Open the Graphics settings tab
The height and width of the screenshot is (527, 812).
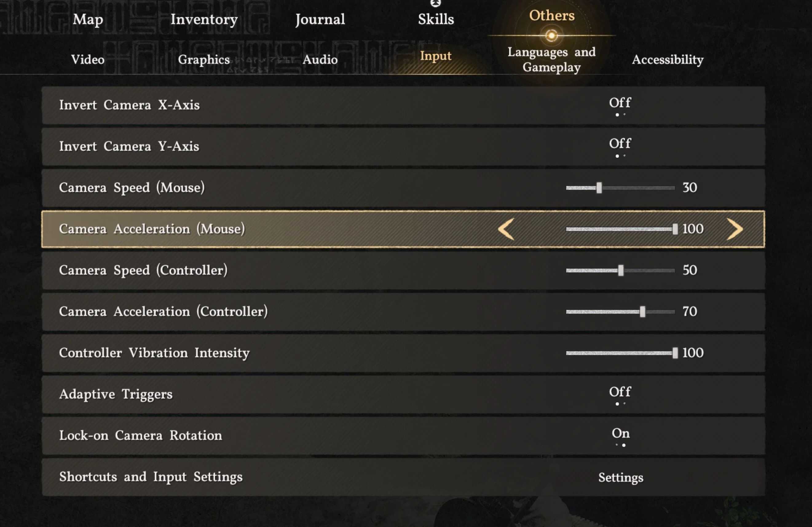point(204,59)
